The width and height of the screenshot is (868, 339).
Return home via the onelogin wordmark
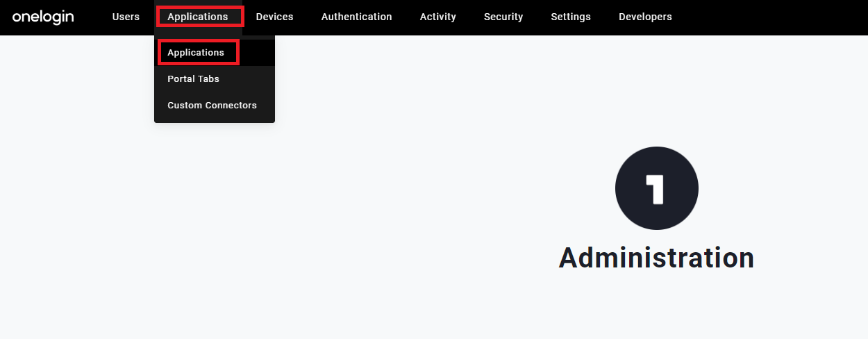click(x=43, y=17)
